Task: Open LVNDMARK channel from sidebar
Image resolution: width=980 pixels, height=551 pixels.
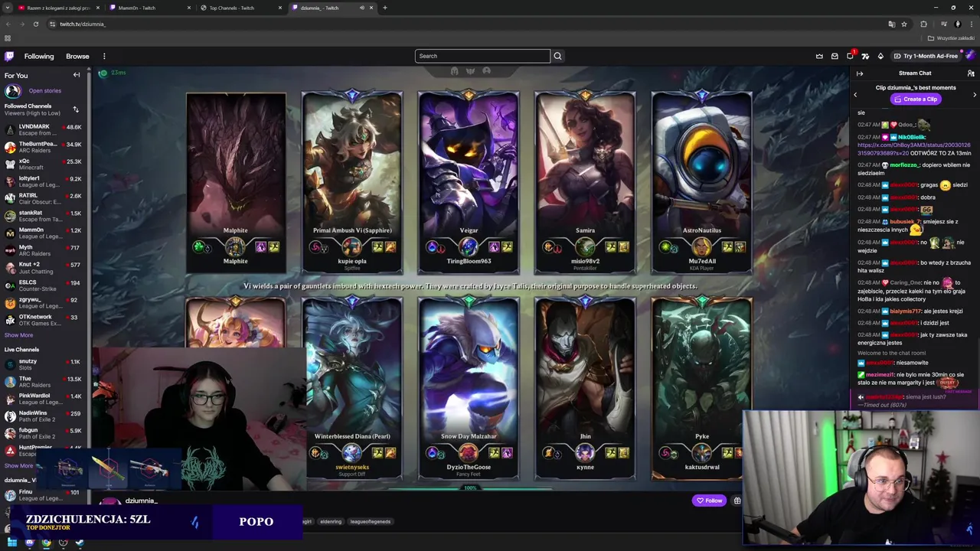Action: [x=44, y=130]
